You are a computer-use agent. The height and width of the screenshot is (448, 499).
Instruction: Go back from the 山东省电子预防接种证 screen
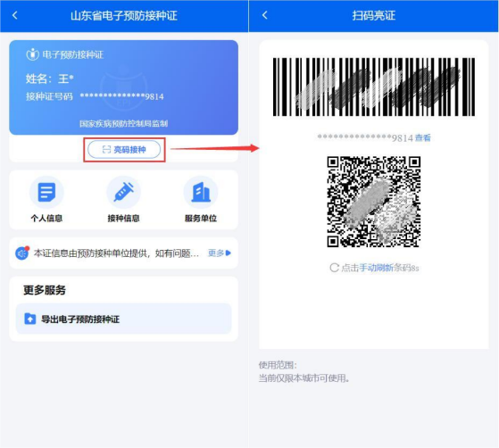pyautogui.click(x=15, y=15)
